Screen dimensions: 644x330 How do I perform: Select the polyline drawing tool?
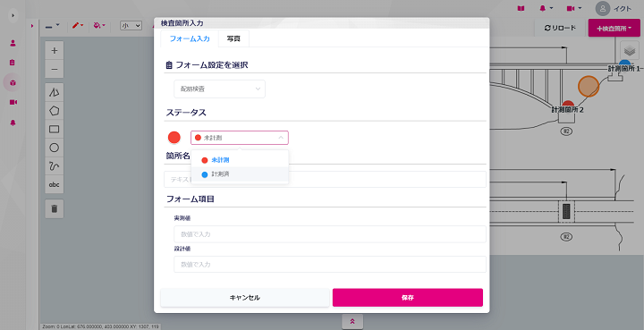point(55,92)
